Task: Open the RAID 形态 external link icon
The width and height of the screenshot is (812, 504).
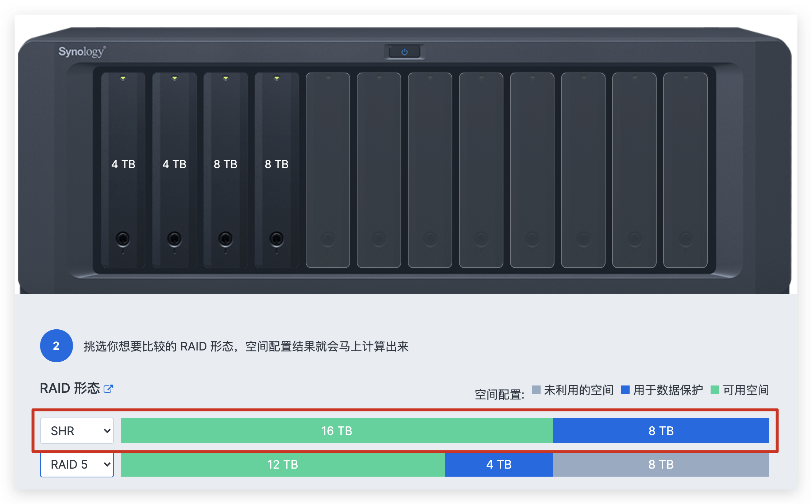Action: pos(108,389)
